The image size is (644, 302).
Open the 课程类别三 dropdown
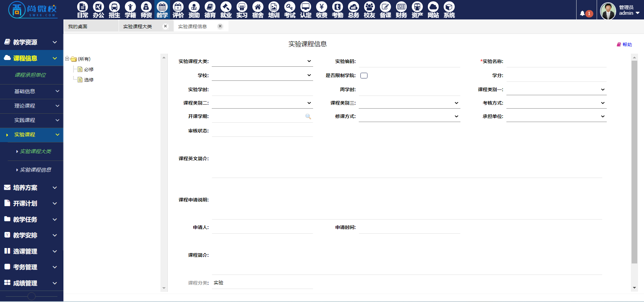coord(409,103)
